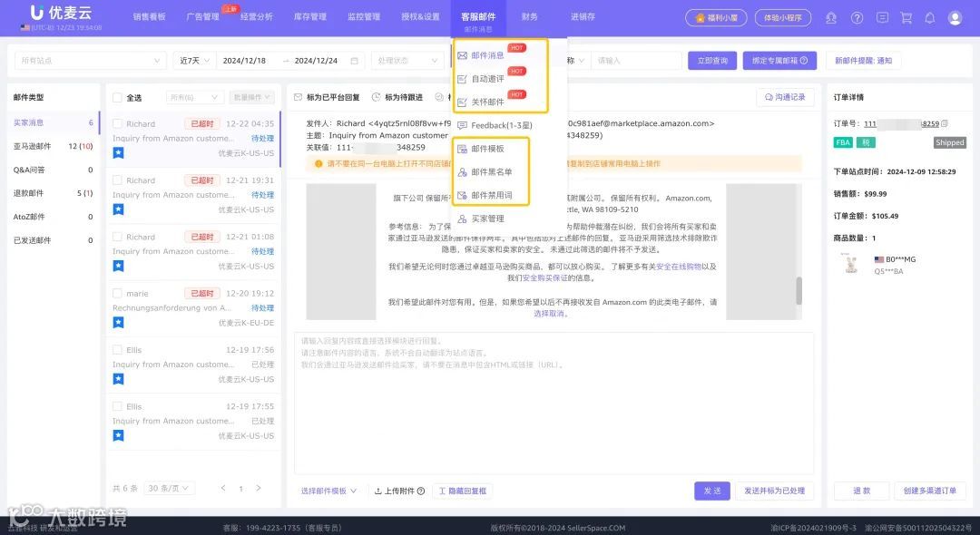
Task: Open the help question-mark icon
Action: pyautogui.click(x=857, y=18)
